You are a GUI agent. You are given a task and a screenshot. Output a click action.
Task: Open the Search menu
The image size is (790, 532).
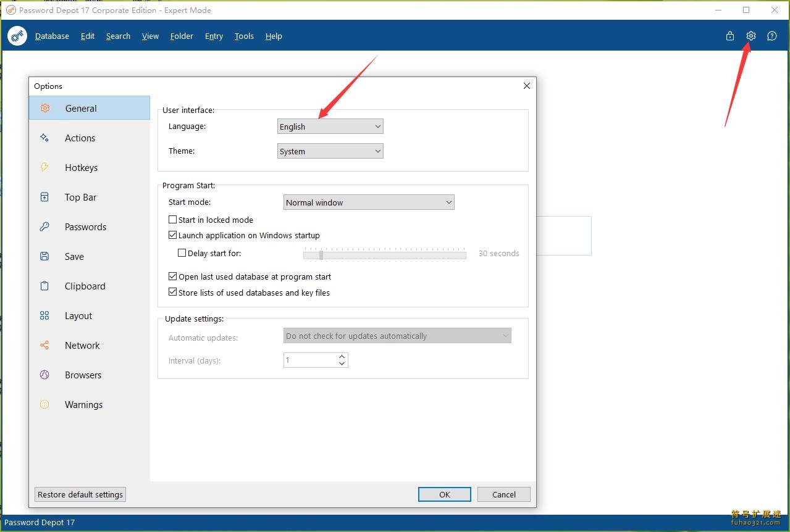click(118, 36)
